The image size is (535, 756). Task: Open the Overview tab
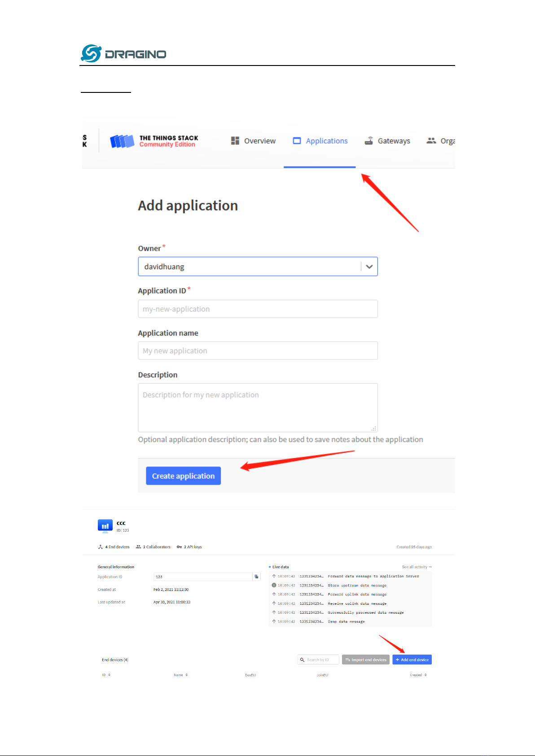(253, 141)
